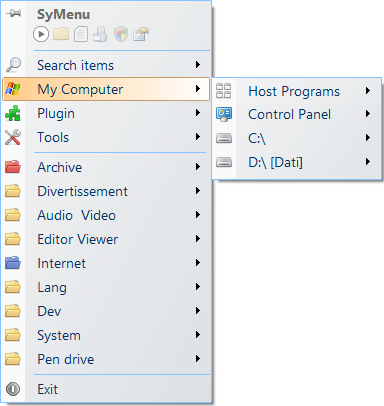Screen dimensions: 384x406
Task: Expand the Host Programs submenu arrow
Action: 368,91
